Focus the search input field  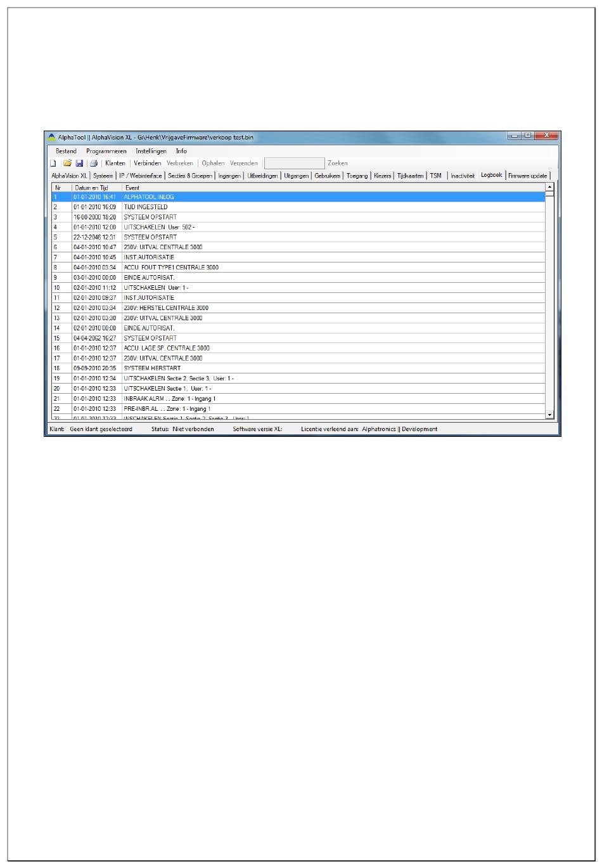click(x=294, y=163)
